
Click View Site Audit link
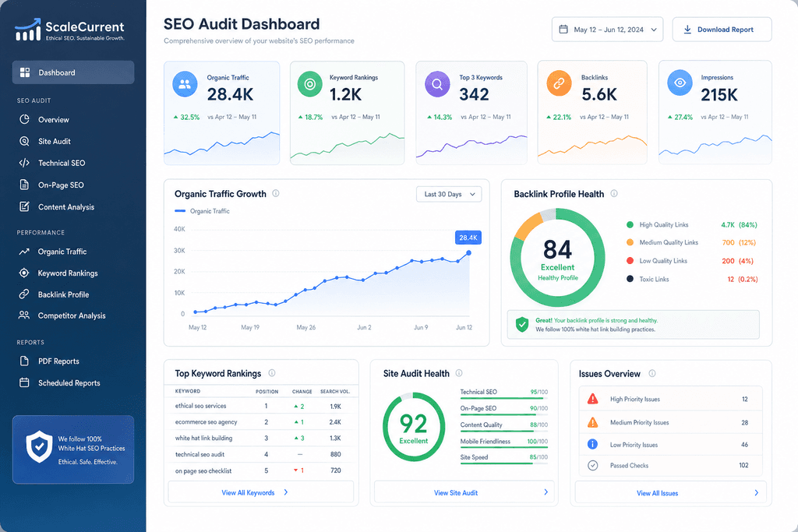455,492
